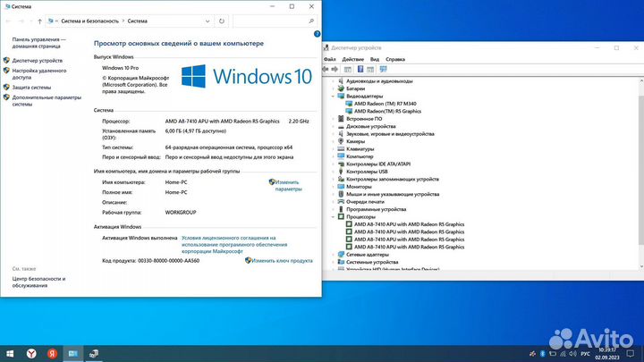Click the Мыши и иные указывающие устройства icon
This screenshot has height=362, width=644.
point(341,194)
